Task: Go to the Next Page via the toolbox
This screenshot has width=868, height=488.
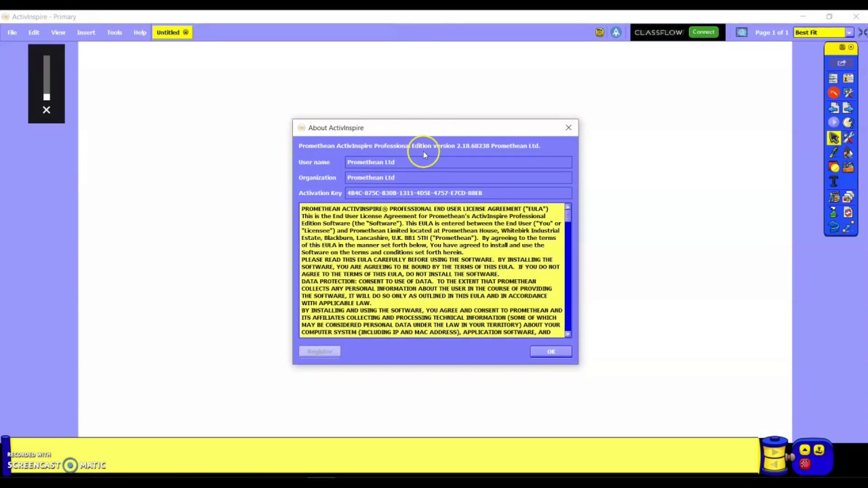Action: point(848,108)
